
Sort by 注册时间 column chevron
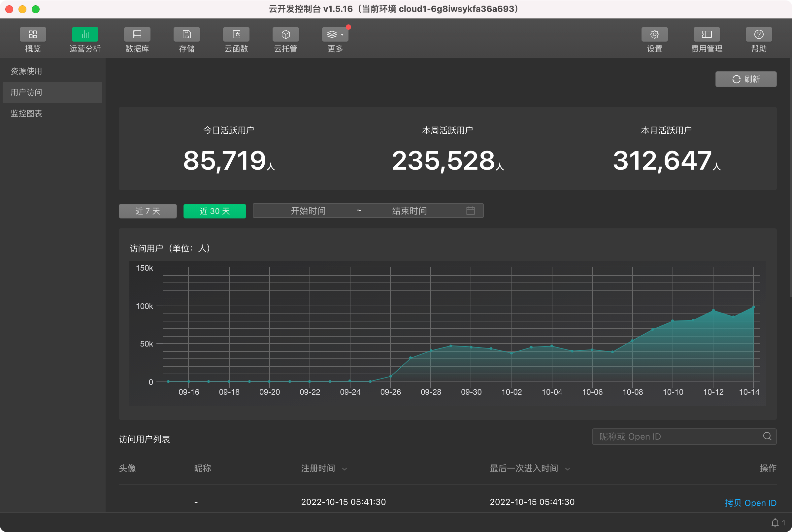345,469
